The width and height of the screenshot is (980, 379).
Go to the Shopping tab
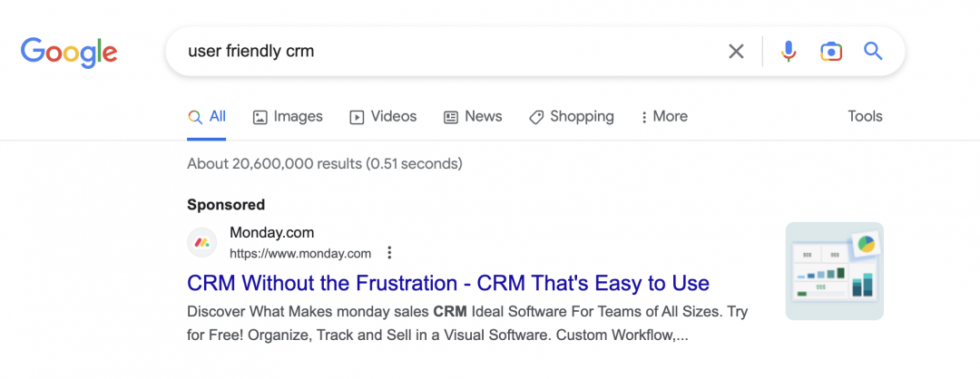click(x=572, y=117)
